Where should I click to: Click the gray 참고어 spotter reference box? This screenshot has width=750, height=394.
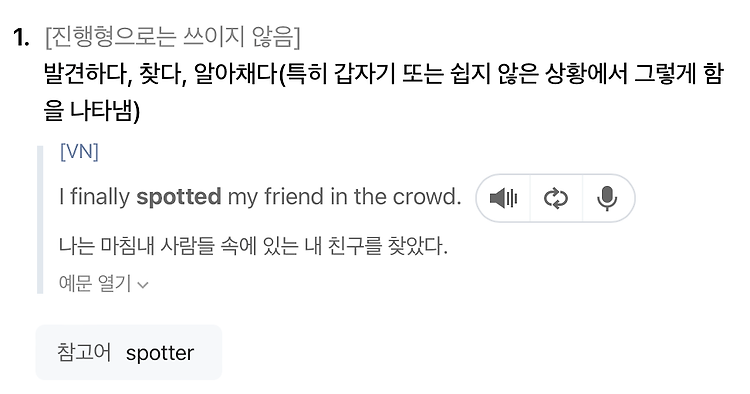point(129,352)
